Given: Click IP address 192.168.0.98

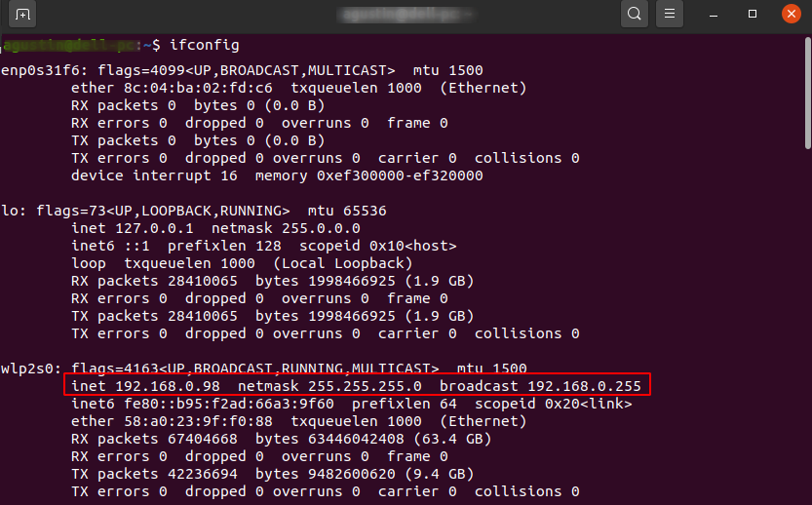Looking at the screenshot, I should 168,386.
